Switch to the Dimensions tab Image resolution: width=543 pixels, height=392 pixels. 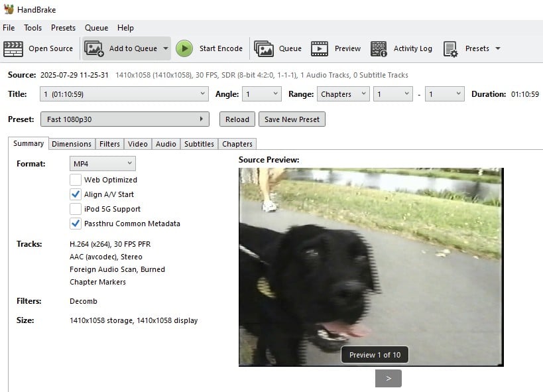(72, 144)
